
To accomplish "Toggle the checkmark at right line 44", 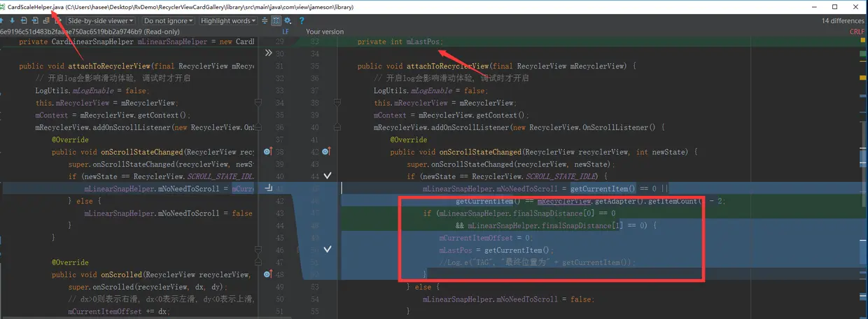I will (327, 176).
